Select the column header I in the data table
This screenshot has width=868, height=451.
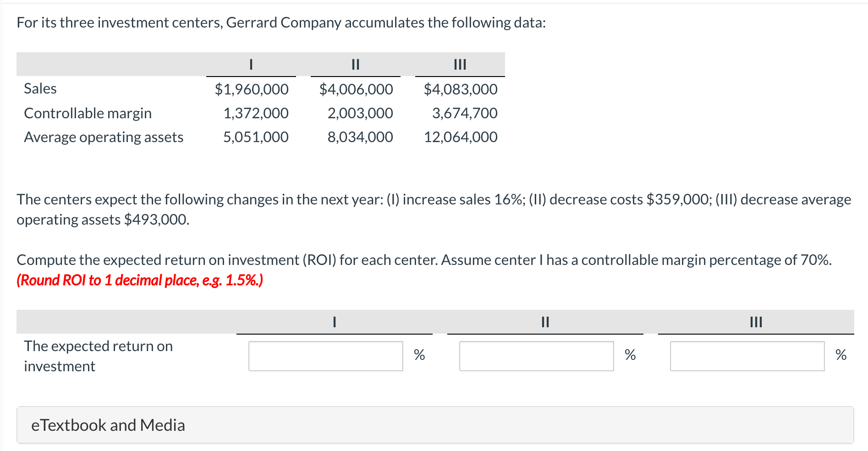[x=251, y=65]
